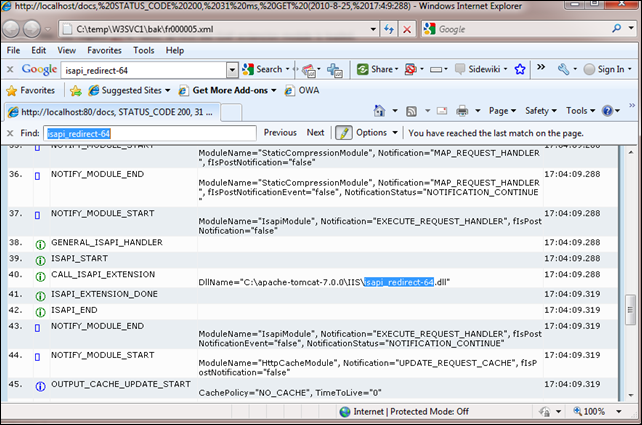Open the 100% zoom level control
The image size is (642, 425).
tap(597, 411)
